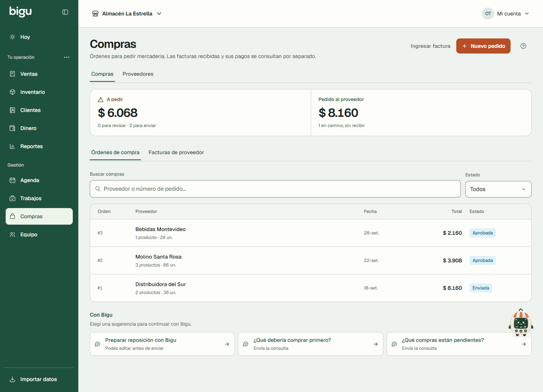Select Compras in the sidebar
The width and height of the screenshot is (543, 392).
[x=39, y=216]
